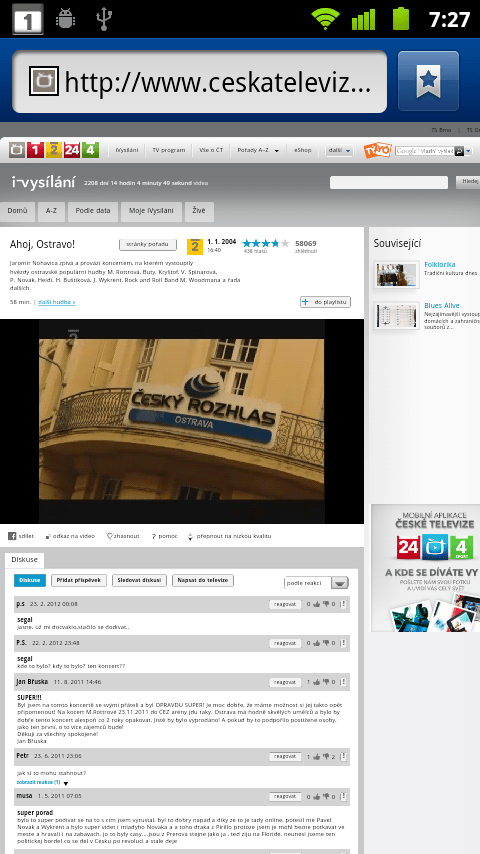480x854 pixels.
Task: Thumbs up the P.S. 22. 2. 2012 comment
Action: pyautogui.click(x=317, y=643)
